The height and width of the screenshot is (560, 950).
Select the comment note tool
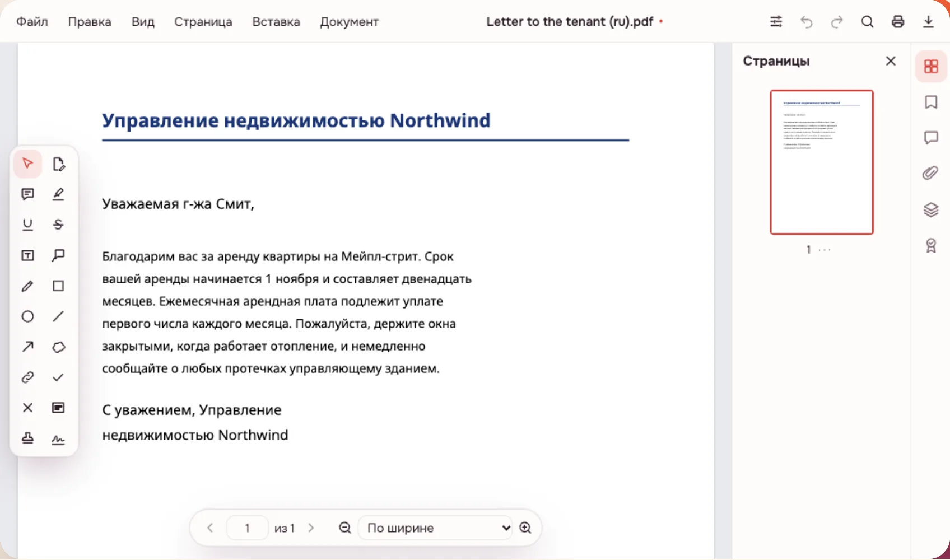point(27,194)
